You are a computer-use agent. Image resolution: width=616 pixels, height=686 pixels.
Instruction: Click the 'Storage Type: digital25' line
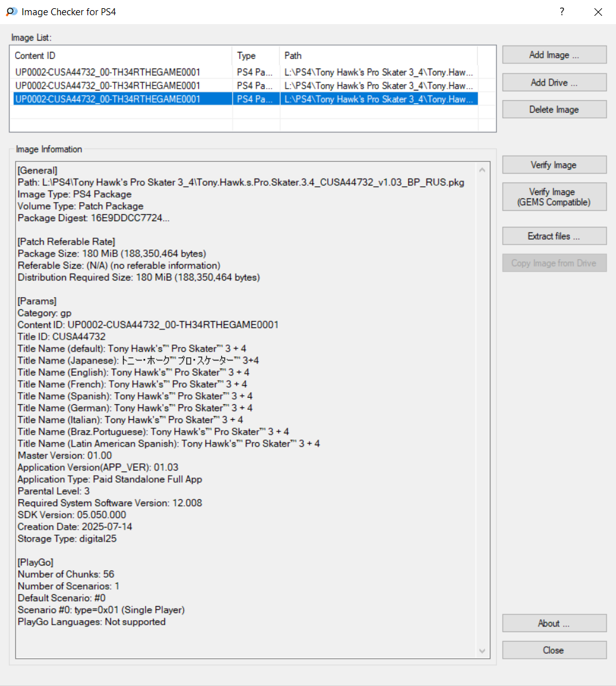(67, 538)
